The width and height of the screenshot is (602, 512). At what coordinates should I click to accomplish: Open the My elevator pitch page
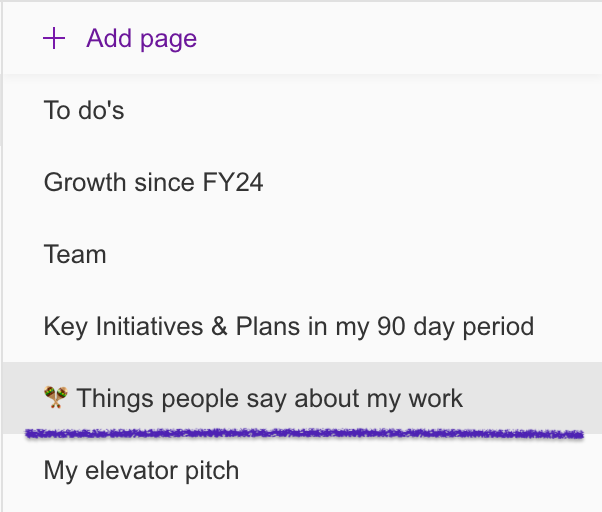pyautogui.click(x=141, y=470)
